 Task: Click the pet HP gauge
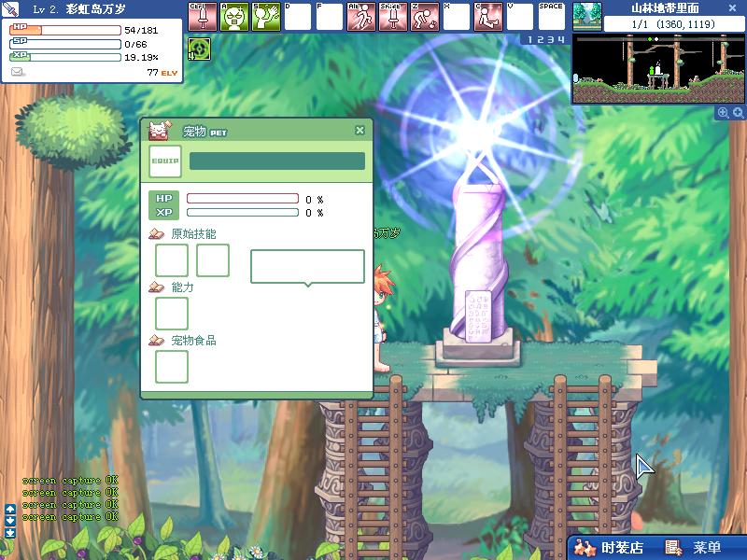pyautogui.click(x=243, y=199)
